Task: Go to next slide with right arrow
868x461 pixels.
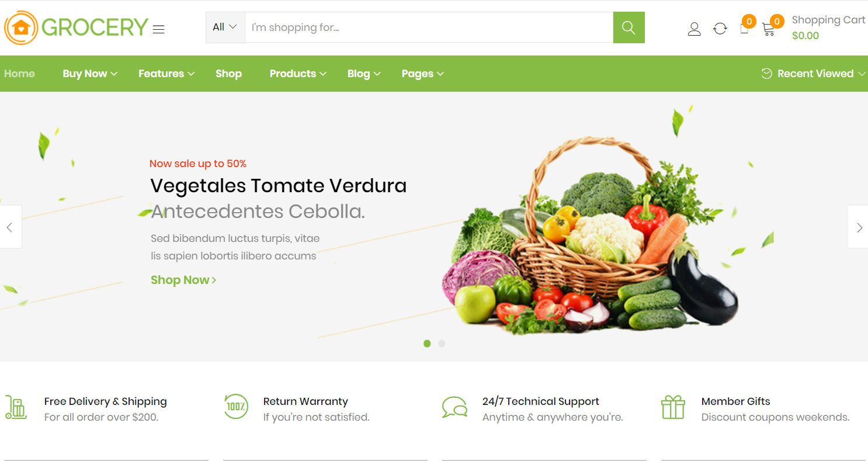Action: coord(858,227)
